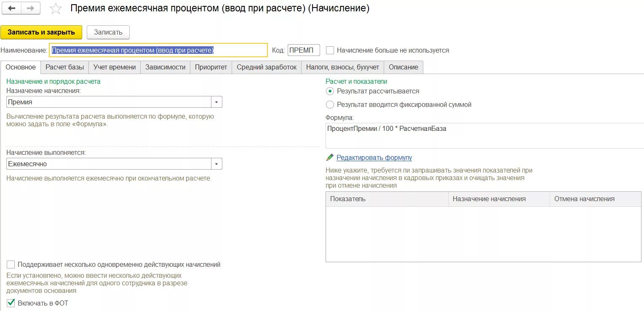Go to the Приоритет tab
The image size is (644, 311).
pyautogui.click(x=211, y=67)
